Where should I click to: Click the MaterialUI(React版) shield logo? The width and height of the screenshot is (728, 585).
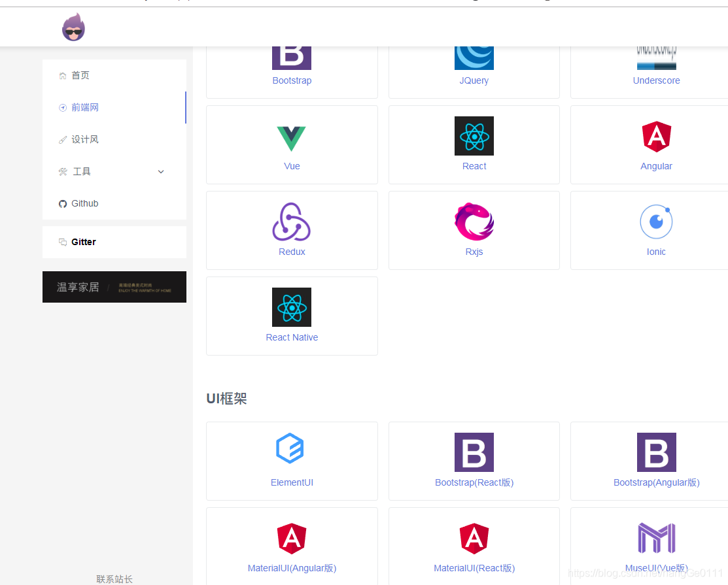[x=474, y=539]
